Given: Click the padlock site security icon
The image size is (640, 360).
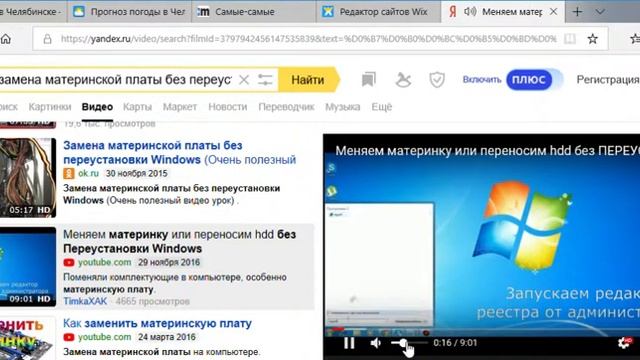Looking at the screenshot, I should click(48, 39).
